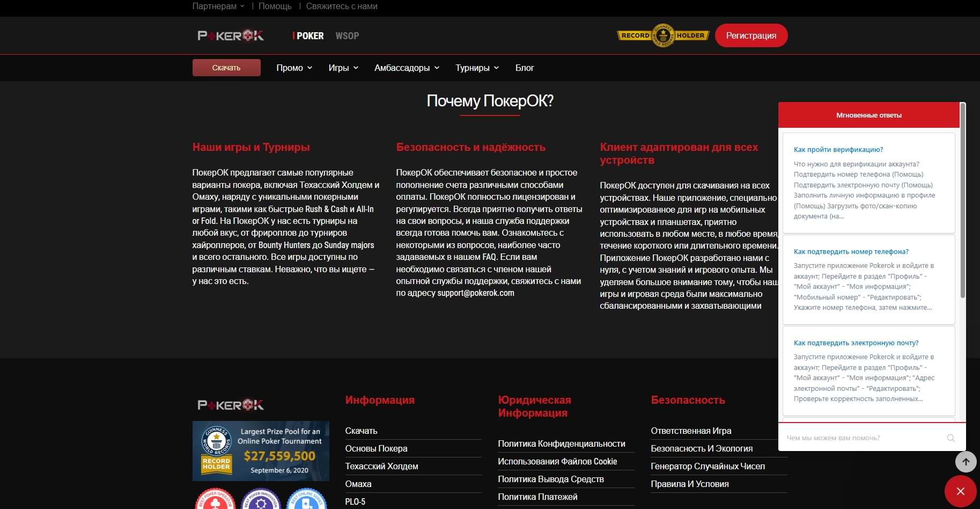Open the PLO-5 footer link
This screenshot has height=509, width=980.
coord(355,501)
